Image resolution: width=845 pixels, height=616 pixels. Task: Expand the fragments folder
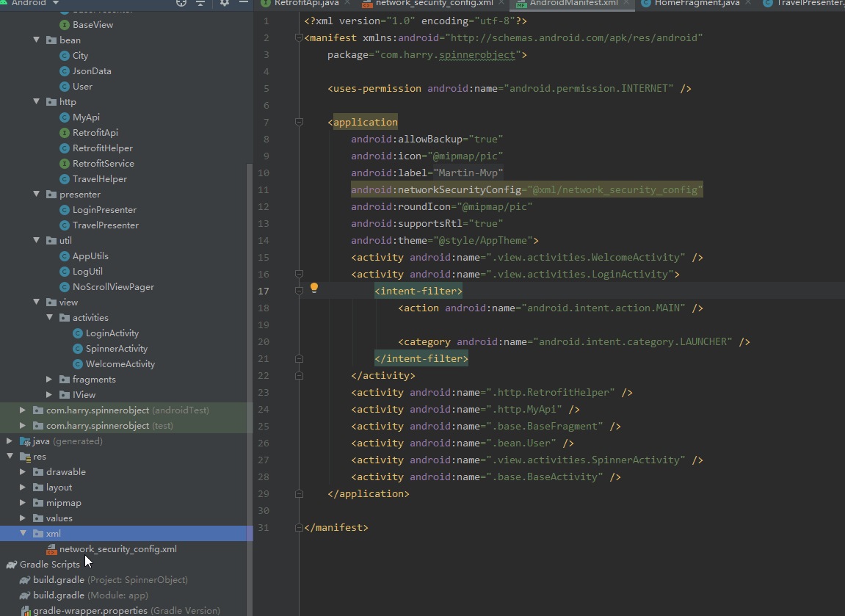[x=50, y=380]
